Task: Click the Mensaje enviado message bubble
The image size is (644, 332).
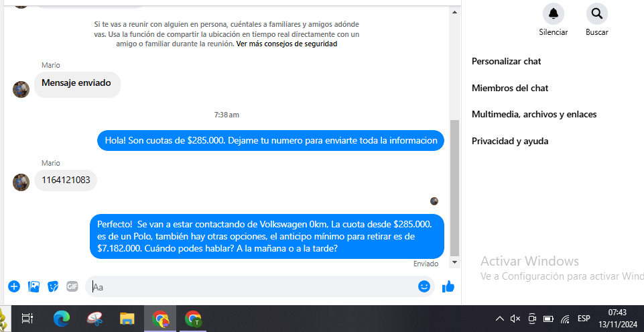Action: (x=77, y=85)
